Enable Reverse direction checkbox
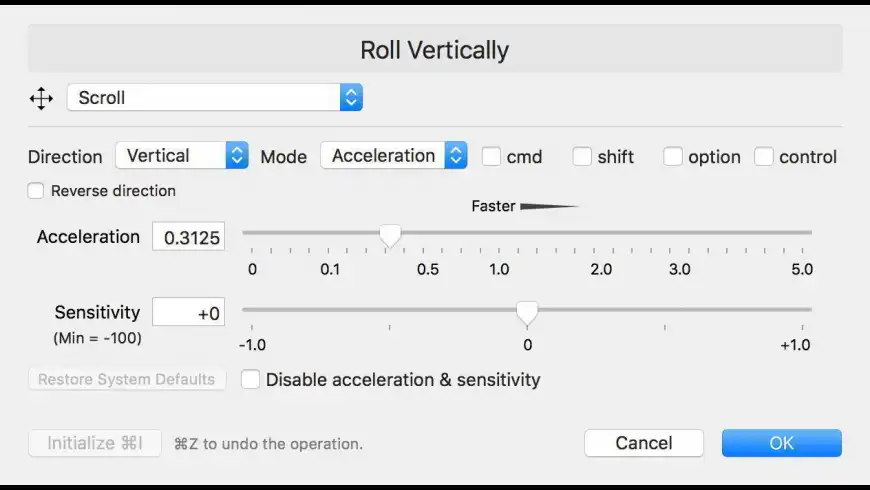The image size is (870, 490). 36,191
